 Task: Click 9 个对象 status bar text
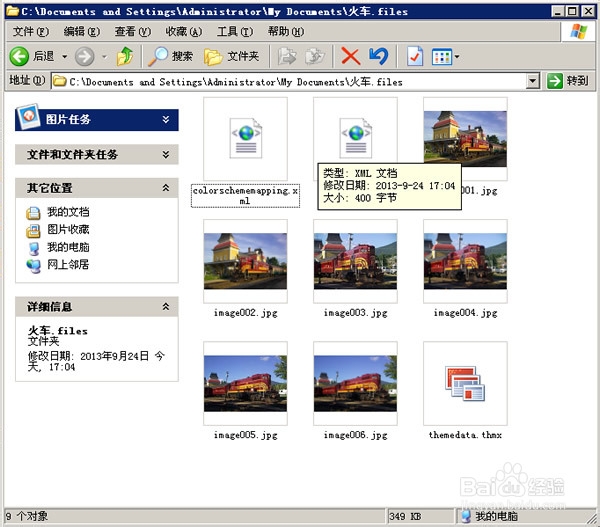click(x=27, y=516)
